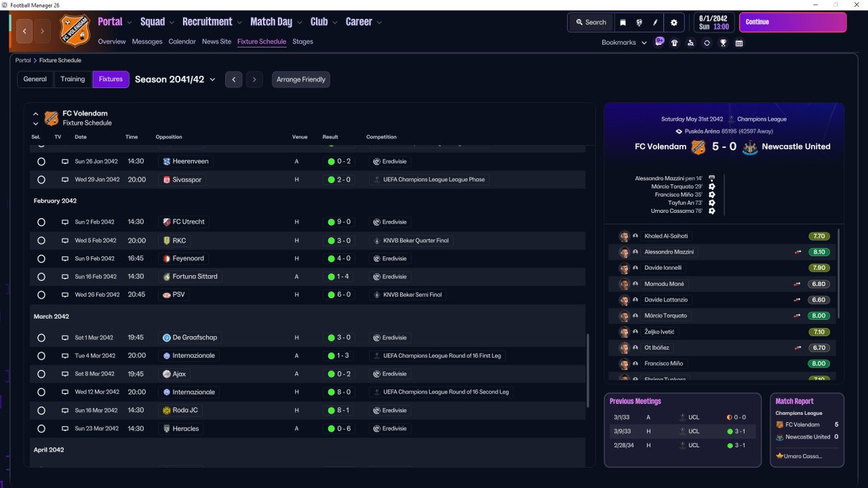The height and width of the screenshot is (488, 868).
Task: Click the Roda JC club crest
Action: click(x=167, y=410)
